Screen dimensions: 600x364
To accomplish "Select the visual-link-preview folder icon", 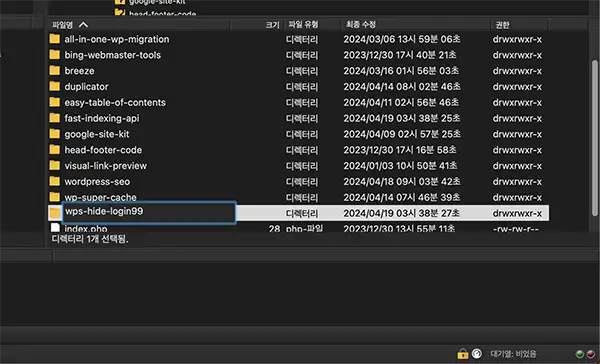I will (x=55, y=165).
